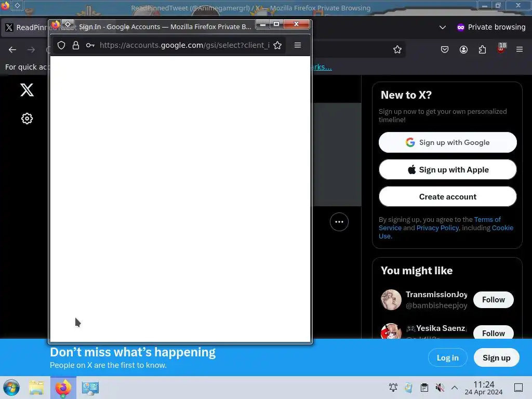Click the forward arrow in main Firefox window
This screenshot has width=532, height=399.
click(31, 49)
